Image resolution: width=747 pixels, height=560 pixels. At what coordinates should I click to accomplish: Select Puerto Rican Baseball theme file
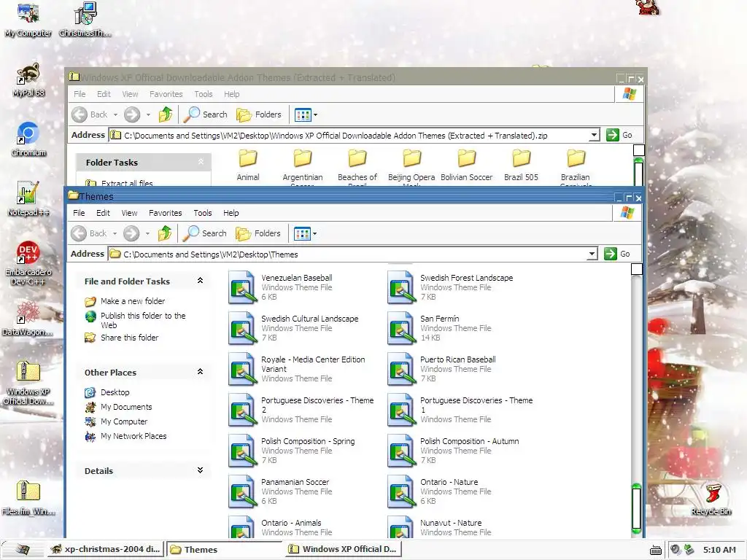(x=442, y=369)
